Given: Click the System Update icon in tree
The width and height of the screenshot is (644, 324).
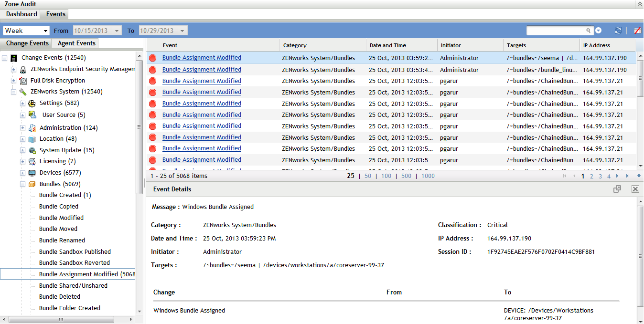Looking at the screenshot, I should pyautogui.click(x=32, y=150).
